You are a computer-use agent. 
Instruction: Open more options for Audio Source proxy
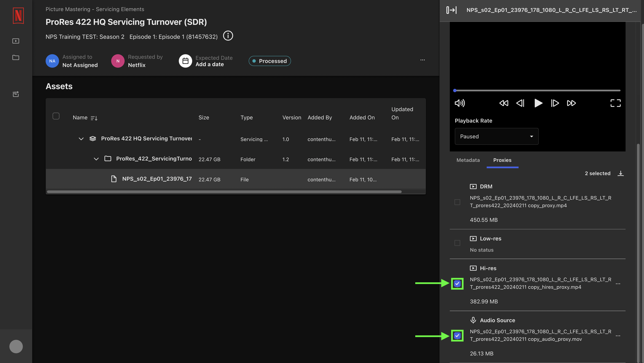(618, 336)
